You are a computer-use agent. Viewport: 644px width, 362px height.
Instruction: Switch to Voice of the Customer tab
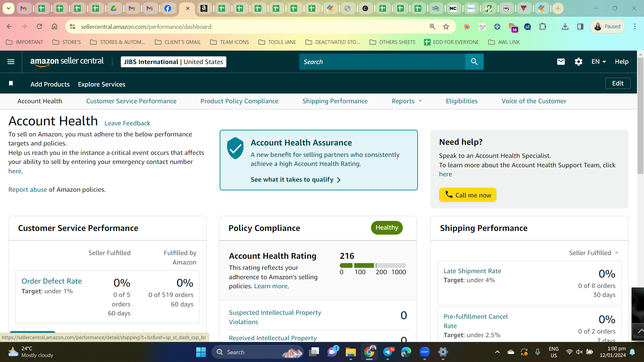tap(534, 101)
